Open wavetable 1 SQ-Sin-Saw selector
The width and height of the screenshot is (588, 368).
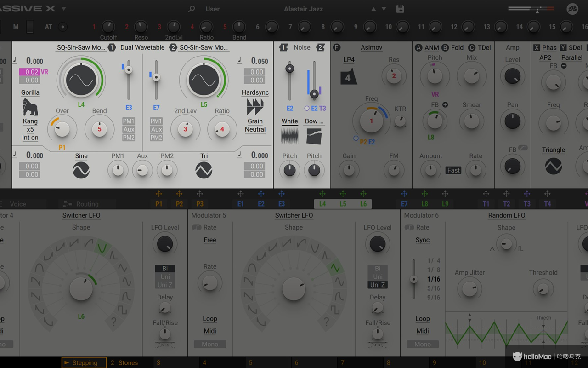click(81, 47)
